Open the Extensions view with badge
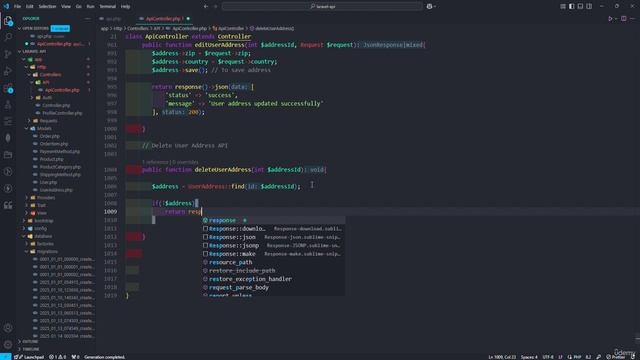The width and height of the screenshot is (640, 360). click(x=8, y=88)
